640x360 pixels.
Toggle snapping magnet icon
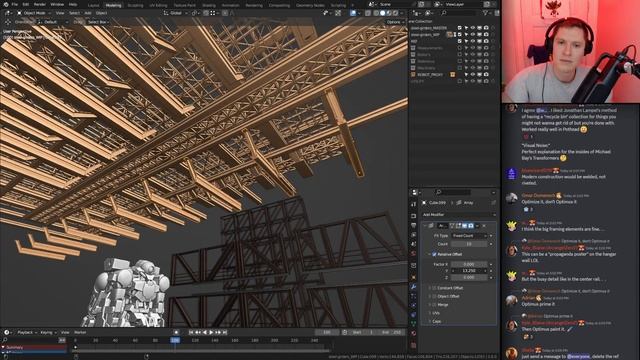click(206, 13)
